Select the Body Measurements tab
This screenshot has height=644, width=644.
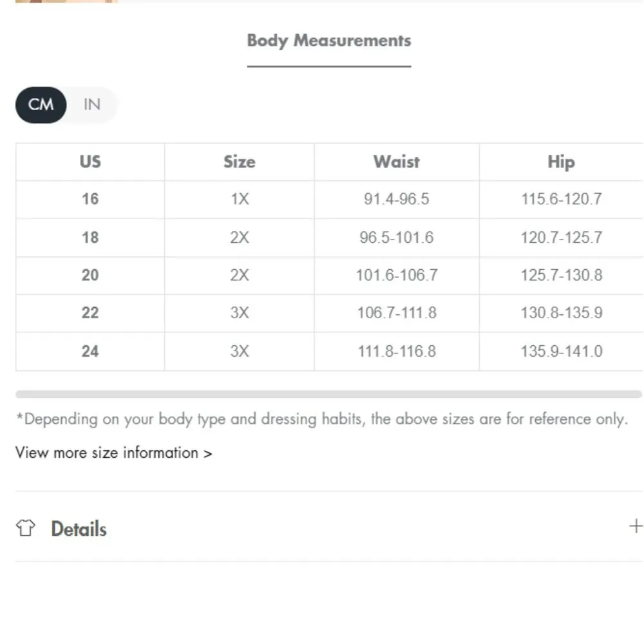(328, 41)
